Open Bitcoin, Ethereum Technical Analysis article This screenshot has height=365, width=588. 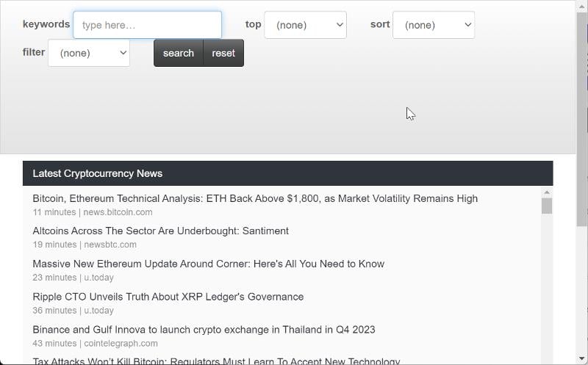click(x=255, y=198)
